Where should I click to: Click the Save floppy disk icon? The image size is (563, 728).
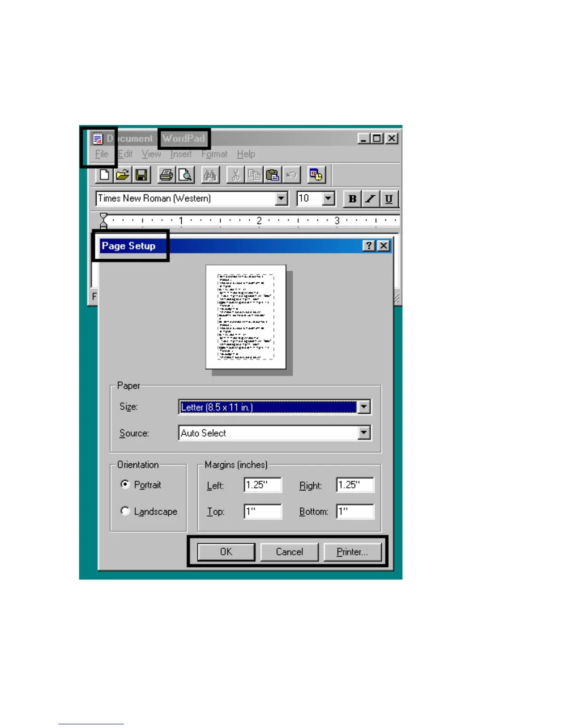[141, 175]
